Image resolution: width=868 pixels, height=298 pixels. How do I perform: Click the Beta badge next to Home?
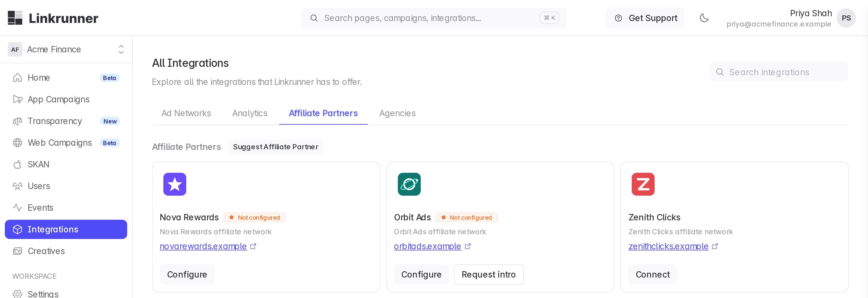[109, 78]
